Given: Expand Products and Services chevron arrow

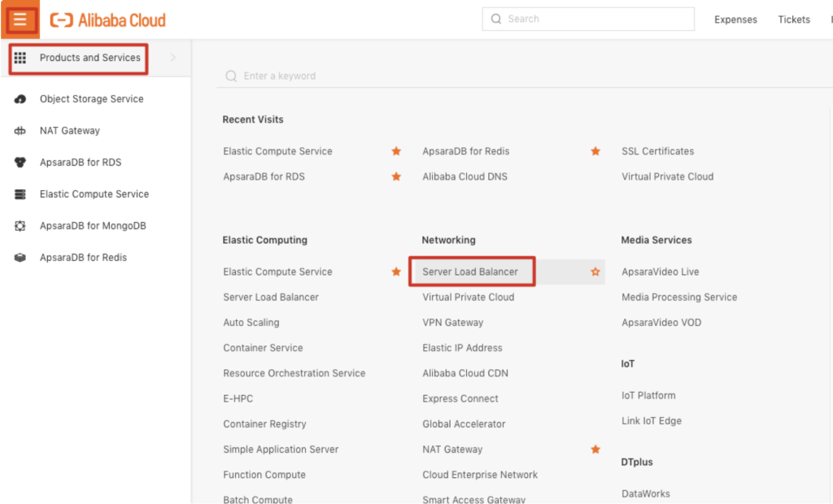Looking at the screenshot, I should [x=173, y=58].
